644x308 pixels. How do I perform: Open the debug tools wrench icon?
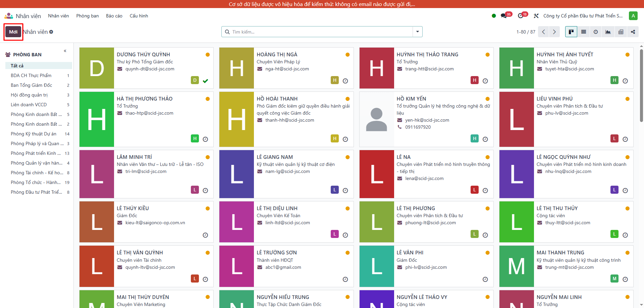pos(536,16)
